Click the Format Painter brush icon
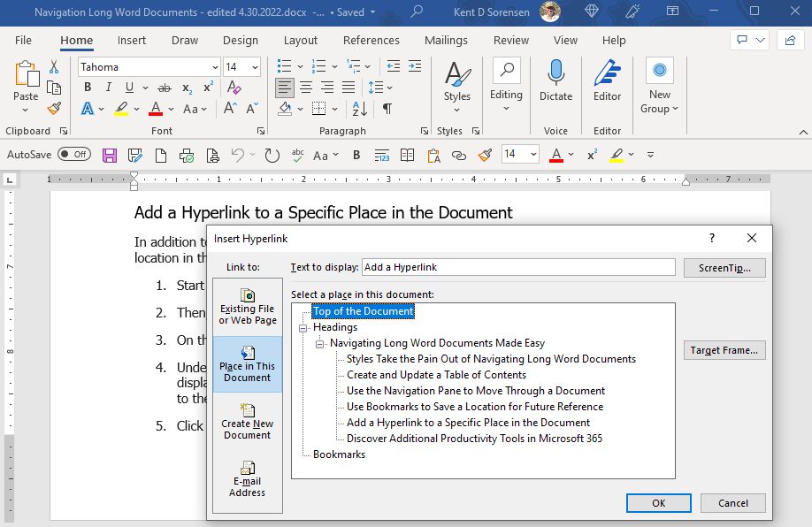The height and width of the screenshot is (527, 812). click(54, 109)
